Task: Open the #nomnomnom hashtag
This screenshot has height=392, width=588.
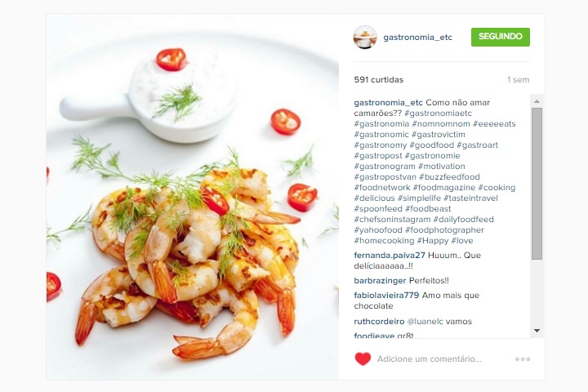Action: 441,124
